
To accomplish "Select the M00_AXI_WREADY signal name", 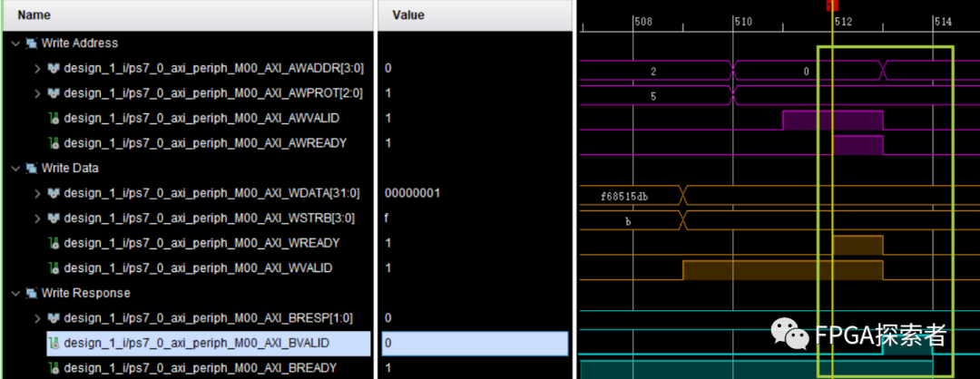I will (201, 243).
